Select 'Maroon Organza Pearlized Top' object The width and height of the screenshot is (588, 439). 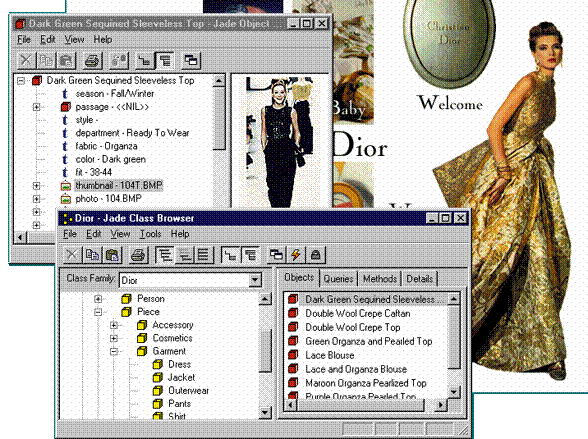pyautogui.click(x=366, y=383)
